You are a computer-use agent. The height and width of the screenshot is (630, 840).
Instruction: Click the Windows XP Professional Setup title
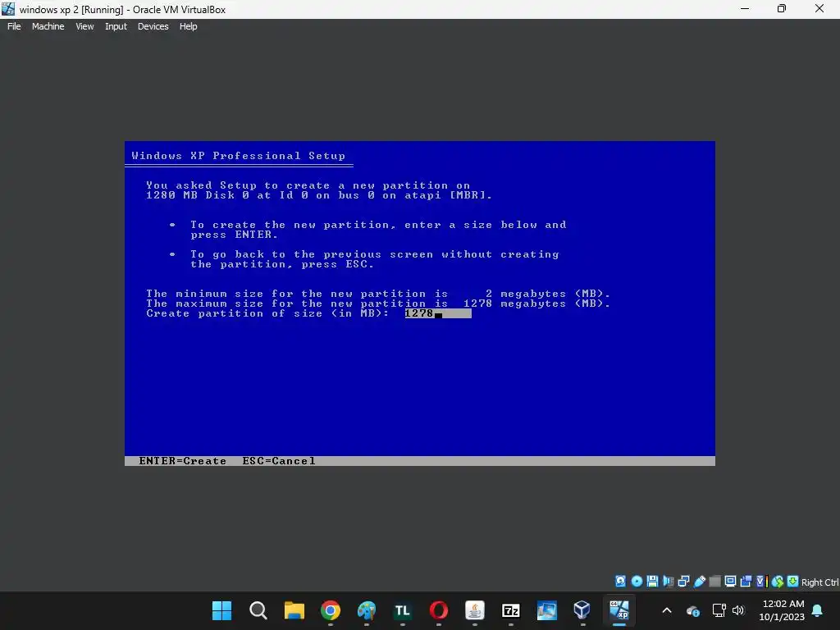point(239,156)
